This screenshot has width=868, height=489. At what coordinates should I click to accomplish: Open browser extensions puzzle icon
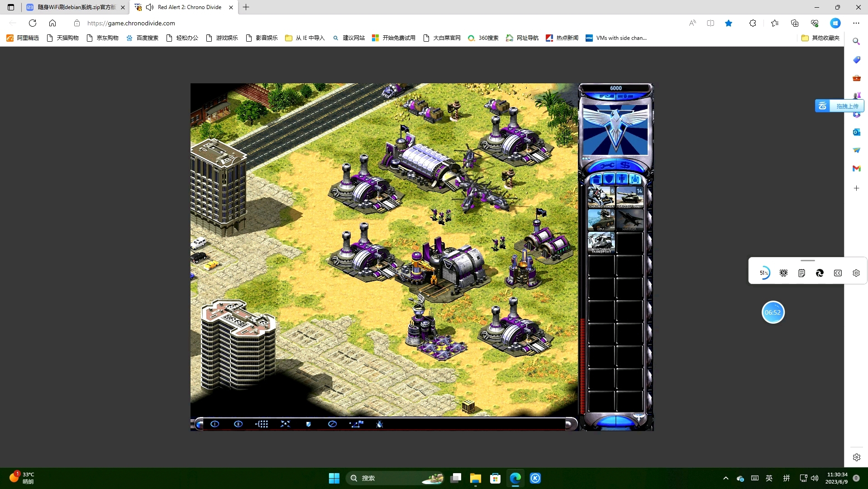point(753,23)
